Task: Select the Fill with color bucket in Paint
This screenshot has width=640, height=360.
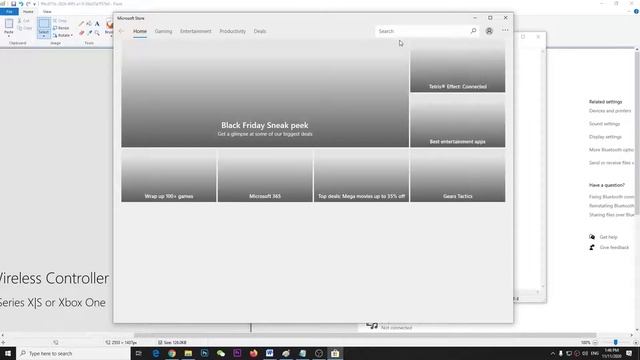Action: 89,24
